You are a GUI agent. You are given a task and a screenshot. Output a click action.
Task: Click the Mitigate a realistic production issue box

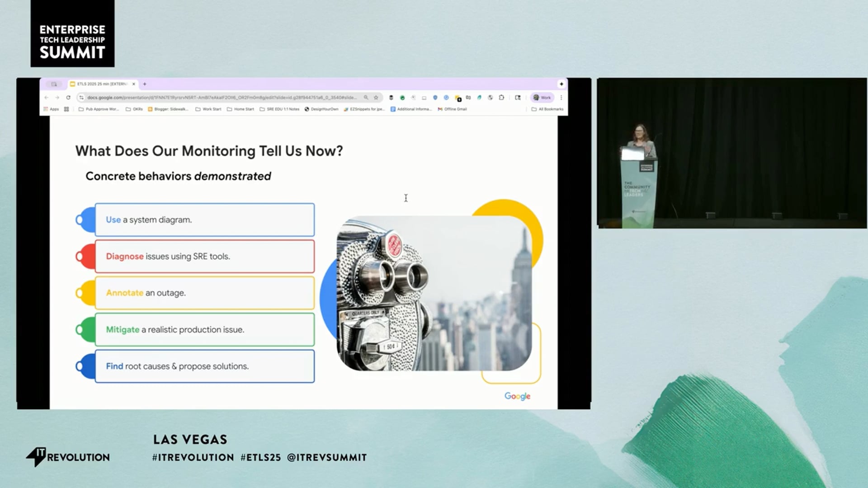click(204, 329)
